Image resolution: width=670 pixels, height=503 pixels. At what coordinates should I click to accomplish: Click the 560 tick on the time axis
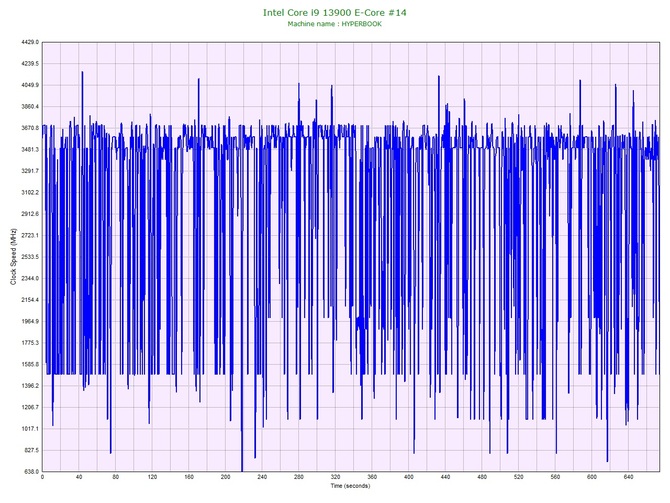click(555, 477)
